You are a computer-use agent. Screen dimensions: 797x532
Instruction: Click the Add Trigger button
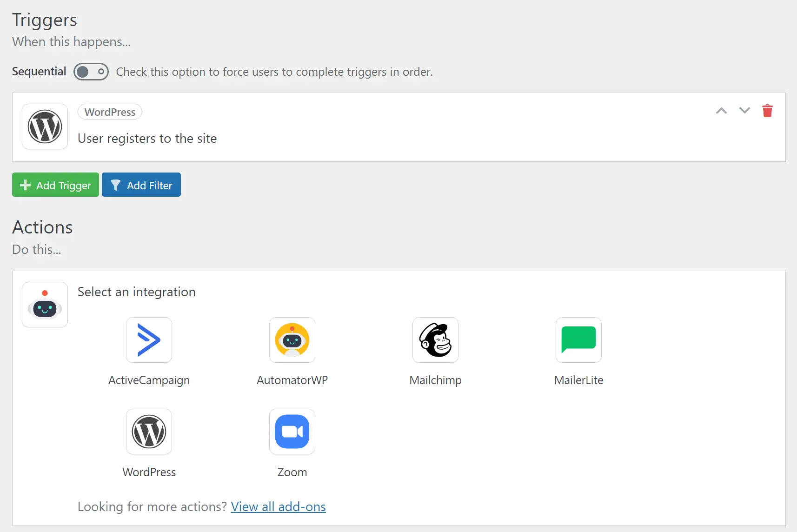point(55,185)
